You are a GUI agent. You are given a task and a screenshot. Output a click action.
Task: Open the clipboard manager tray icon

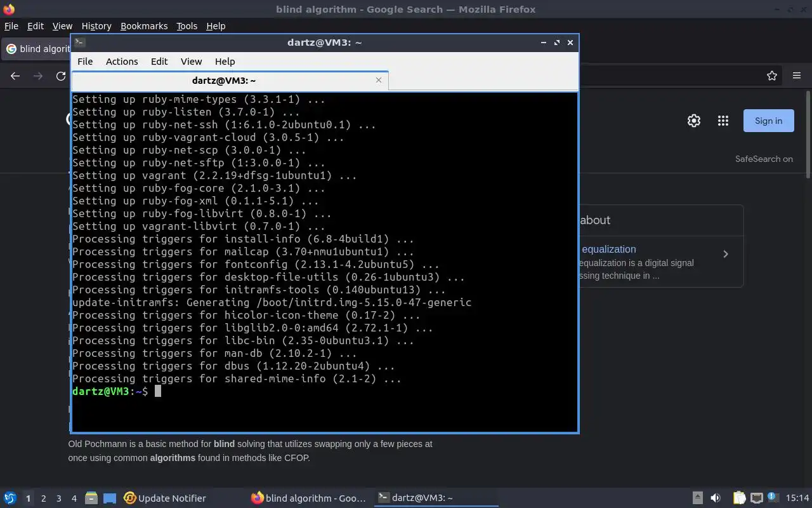(x=740, y=498)
